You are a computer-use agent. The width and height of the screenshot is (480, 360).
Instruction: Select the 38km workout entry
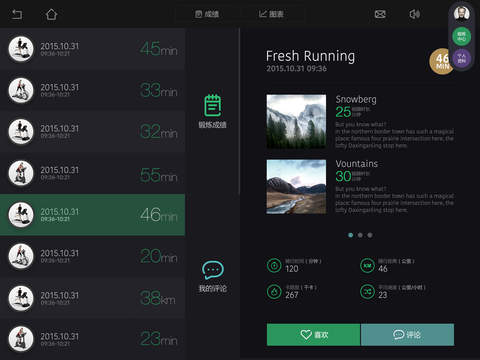pyautogui.click(x=92, y=298)
